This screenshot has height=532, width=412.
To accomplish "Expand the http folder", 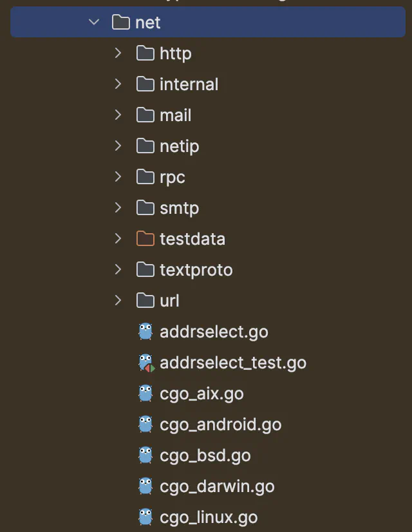I will click(x=118, y=53).
